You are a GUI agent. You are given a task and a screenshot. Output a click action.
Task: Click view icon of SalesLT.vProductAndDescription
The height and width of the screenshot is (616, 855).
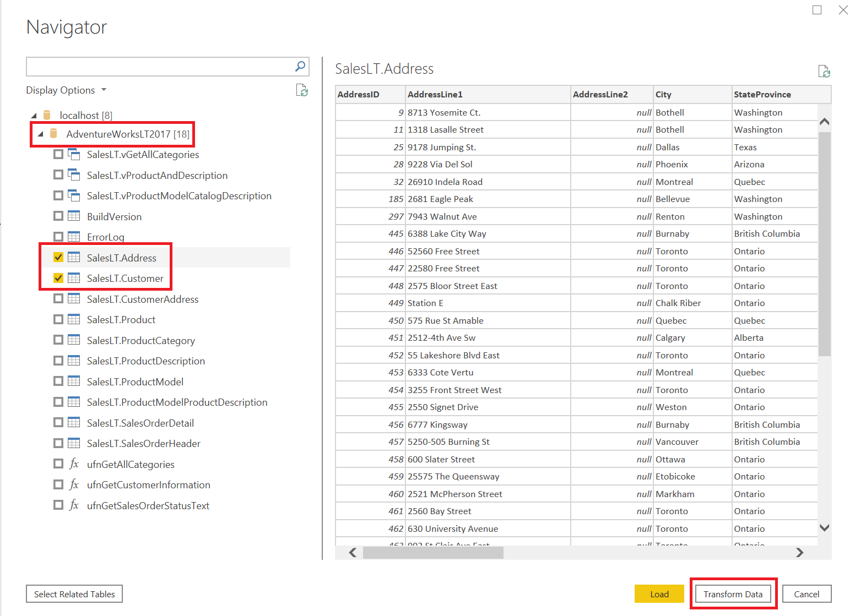click(x=74, y=175)
